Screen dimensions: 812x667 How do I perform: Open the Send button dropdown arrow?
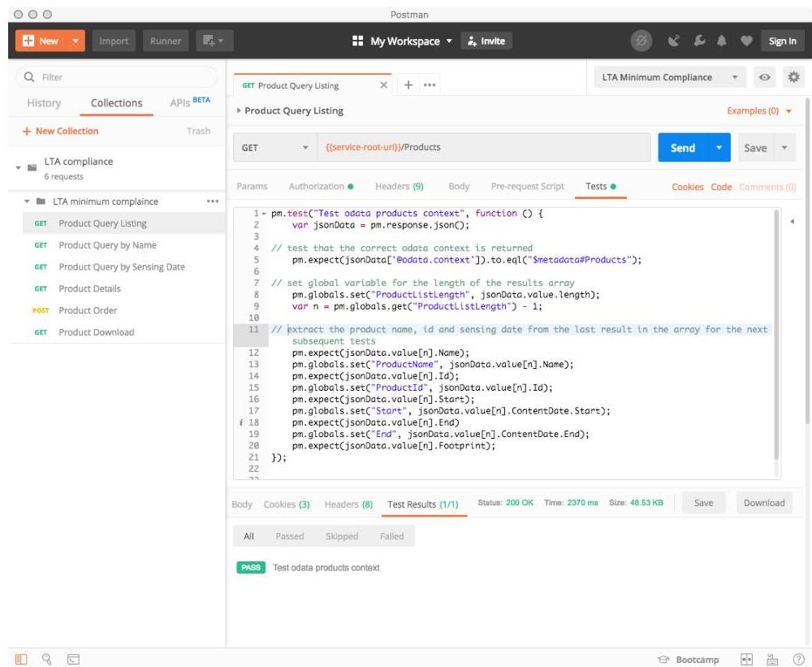719,148
